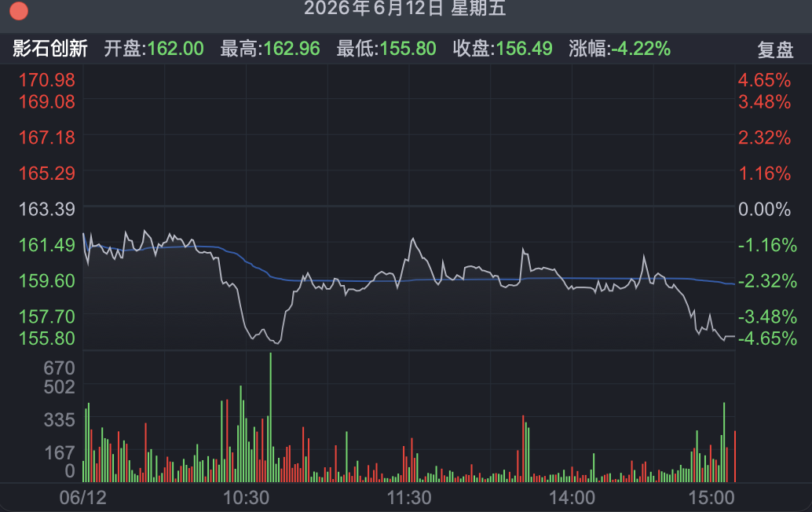This screenshot has height=512, width=812.
Task: Click the closing price 收盘:156.49
Action: point(503,49)
